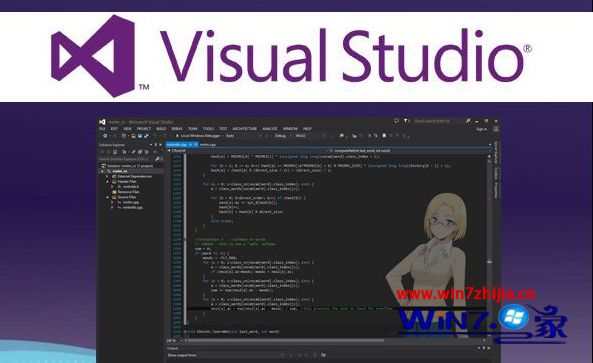Open the VIEW menu
Screen dimensions: 593x363
tap(127, 129)
